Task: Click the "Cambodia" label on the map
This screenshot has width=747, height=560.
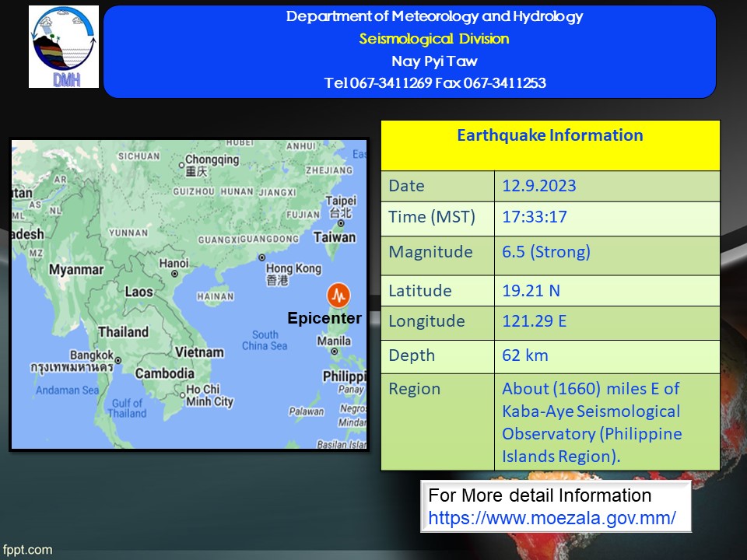Action: pyautogui.click(x=165, y=373)
